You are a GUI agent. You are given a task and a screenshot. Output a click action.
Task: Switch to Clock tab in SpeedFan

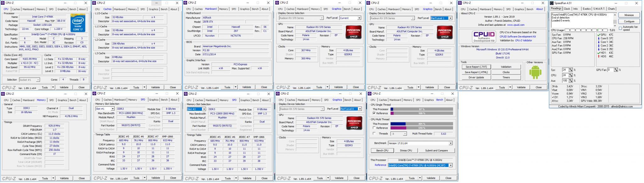567,9
